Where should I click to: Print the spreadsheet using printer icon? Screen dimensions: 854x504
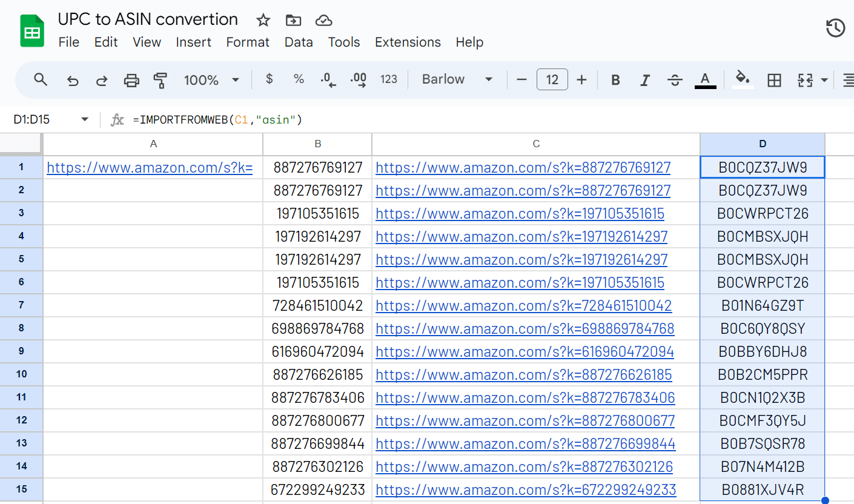pos(131,80)
